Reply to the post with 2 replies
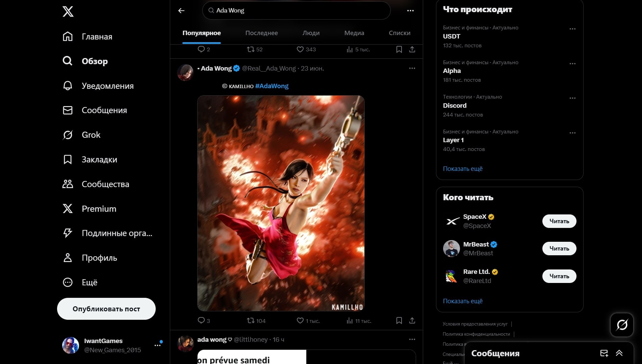The height and width of the screenshot is (364, 642). (x=204, y=49)
